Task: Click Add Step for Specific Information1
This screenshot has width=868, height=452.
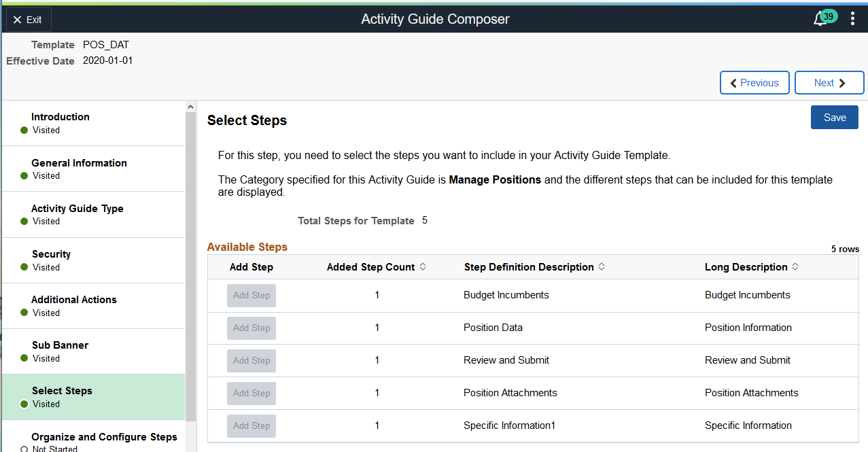Action: click(x=251, y=426)
